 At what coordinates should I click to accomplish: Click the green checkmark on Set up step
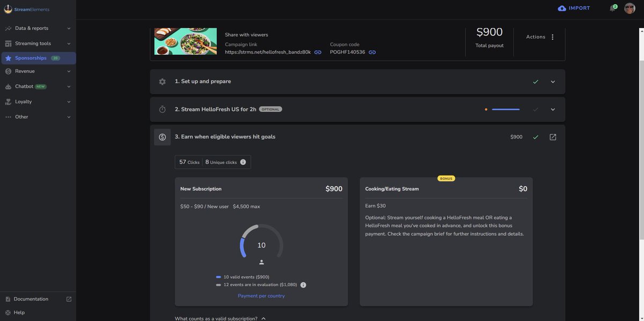tap(536, 82)
